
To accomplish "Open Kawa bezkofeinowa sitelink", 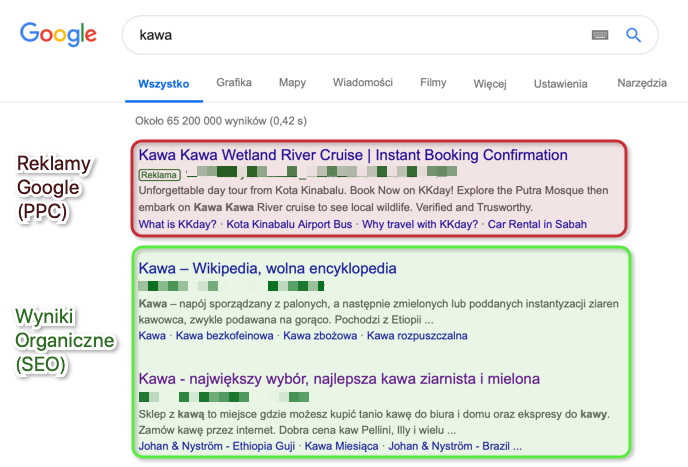I will (224, 336).
